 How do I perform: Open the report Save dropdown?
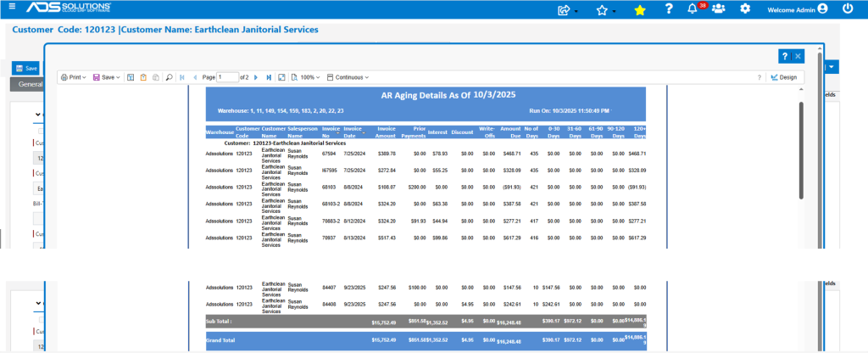pyautogui.click(x=106, y=77)
